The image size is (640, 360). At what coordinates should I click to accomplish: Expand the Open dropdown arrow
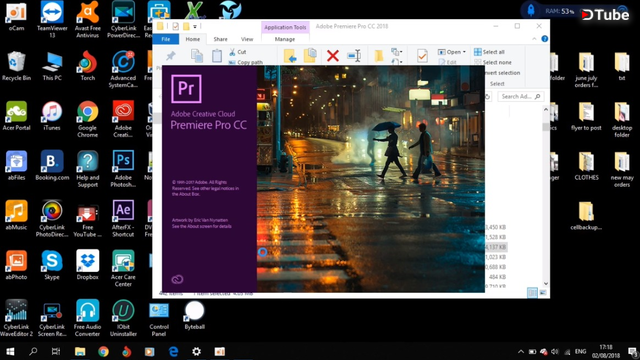(464, 52)
